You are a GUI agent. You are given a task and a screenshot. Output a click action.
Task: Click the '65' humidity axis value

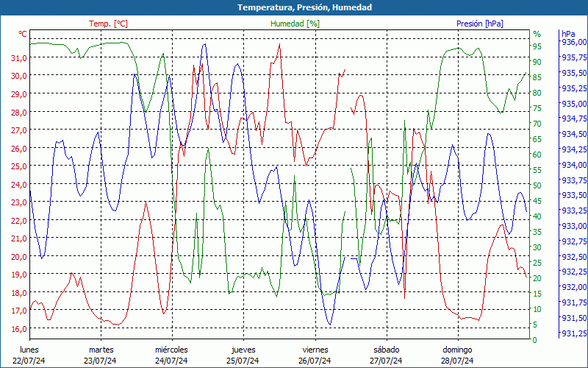[537, 139]
